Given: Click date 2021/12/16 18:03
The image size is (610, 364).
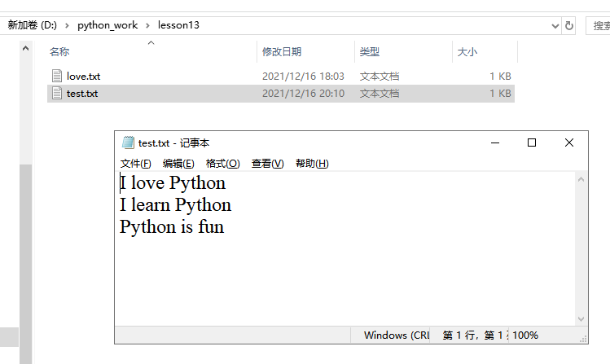Looking at the screenshot, I should tap(303, 77).
